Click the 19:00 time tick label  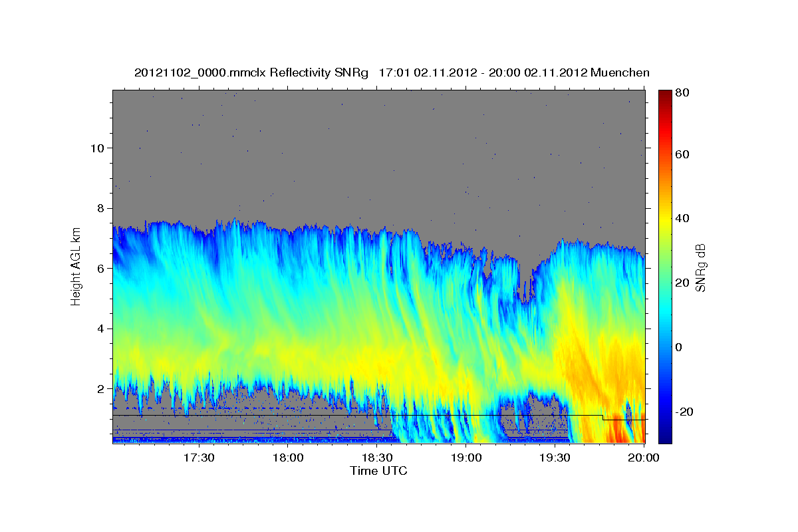[x=466, y=458]
